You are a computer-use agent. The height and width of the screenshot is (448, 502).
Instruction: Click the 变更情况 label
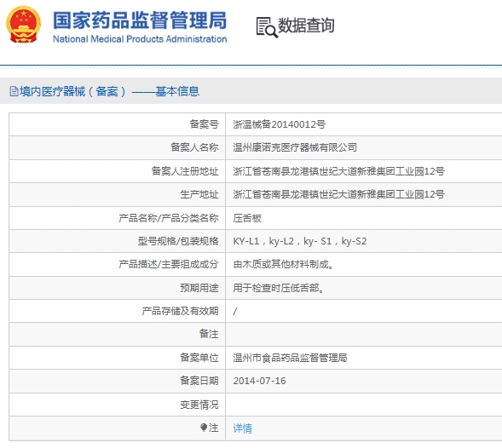(x=199, y=405)
